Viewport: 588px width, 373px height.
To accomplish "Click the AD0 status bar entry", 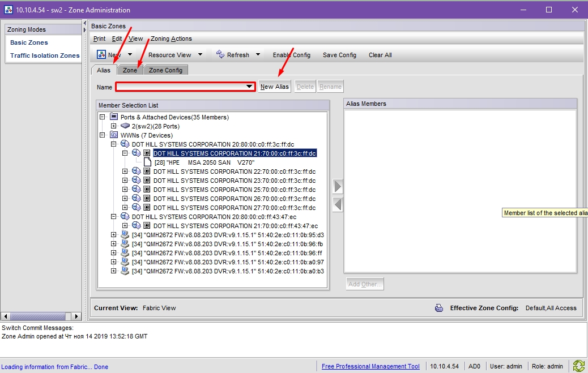I will tap(474, 366).
